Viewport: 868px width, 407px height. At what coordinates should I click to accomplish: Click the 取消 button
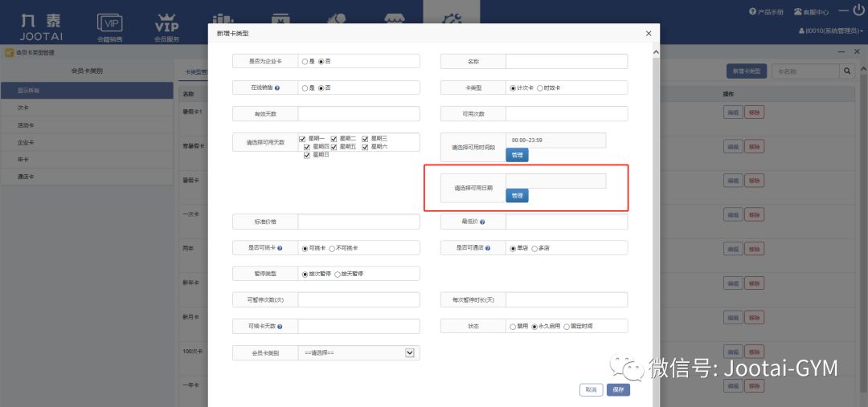point(591,390)
